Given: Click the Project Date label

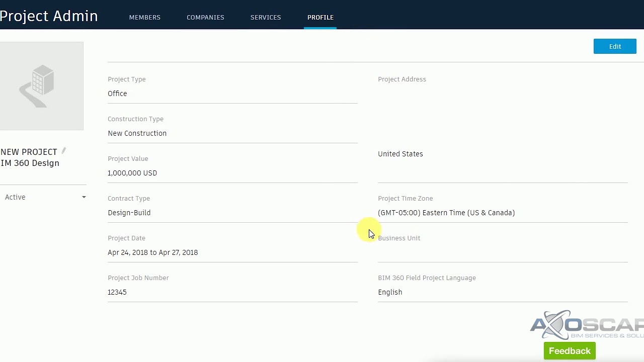Looking at the screenshot, I should tap(126, 238).
